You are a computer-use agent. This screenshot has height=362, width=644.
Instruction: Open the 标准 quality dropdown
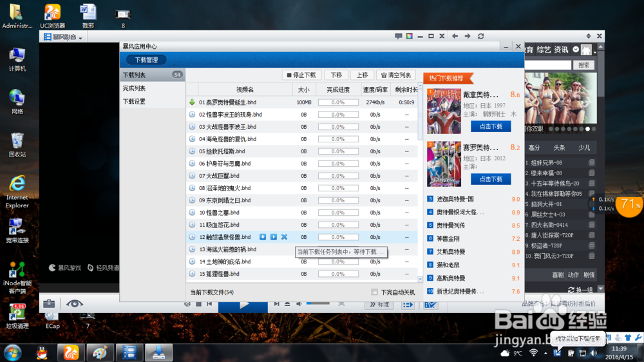379,305
